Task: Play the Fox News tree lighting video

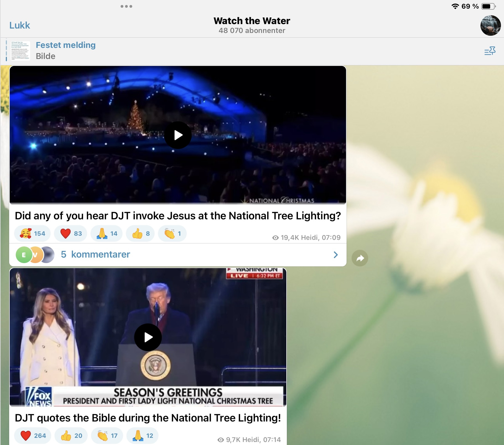Action: pos(148,337)
